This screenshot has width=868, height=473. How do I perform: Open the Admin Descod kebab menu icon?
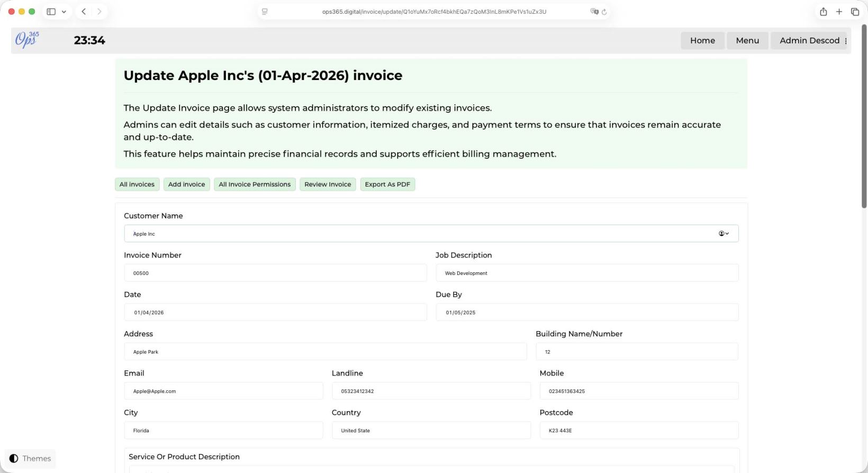coord(846,41)
